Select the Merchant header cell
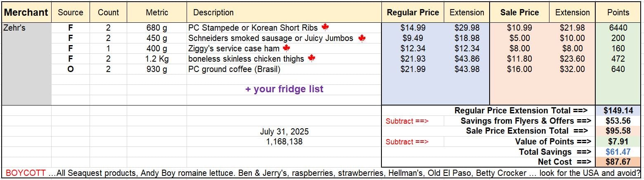This screenshot has height=180, width=644. point(26,12)
